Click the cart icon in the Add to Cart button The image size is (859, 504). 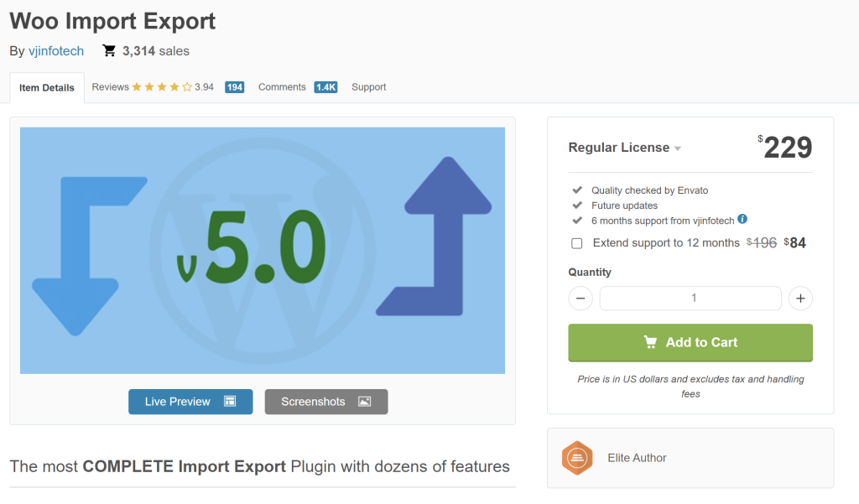[x=650, y=342]
